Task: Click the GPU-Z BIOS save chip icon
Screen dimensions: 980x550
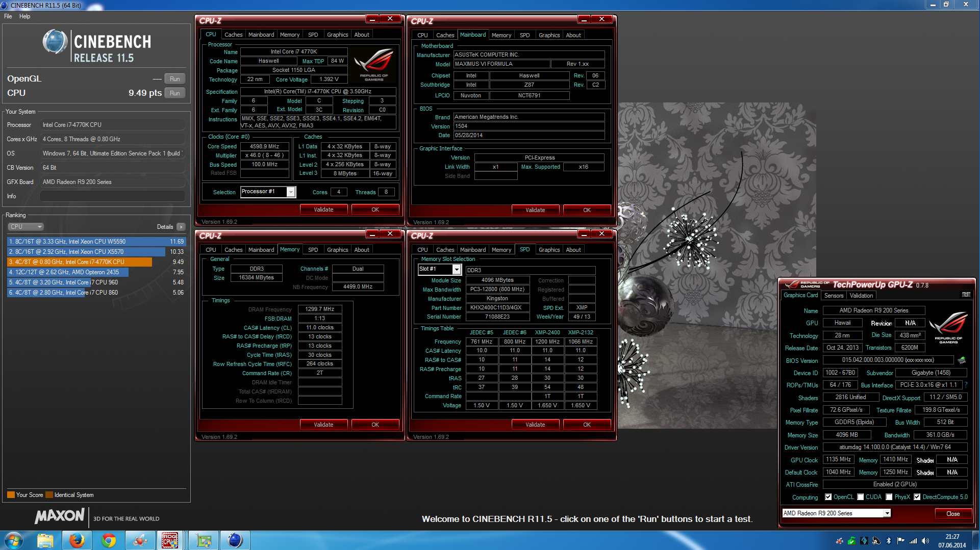Action: point(962,360)
